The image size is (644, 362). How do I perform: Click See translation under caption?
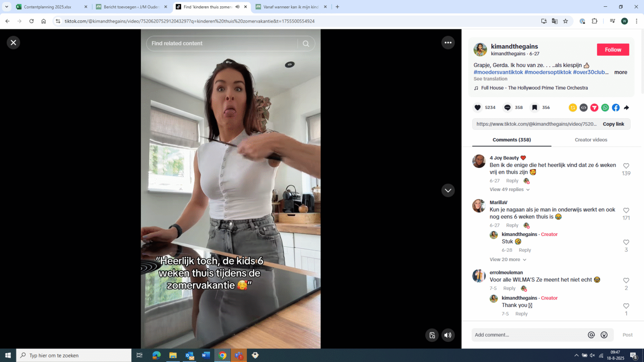490,79
